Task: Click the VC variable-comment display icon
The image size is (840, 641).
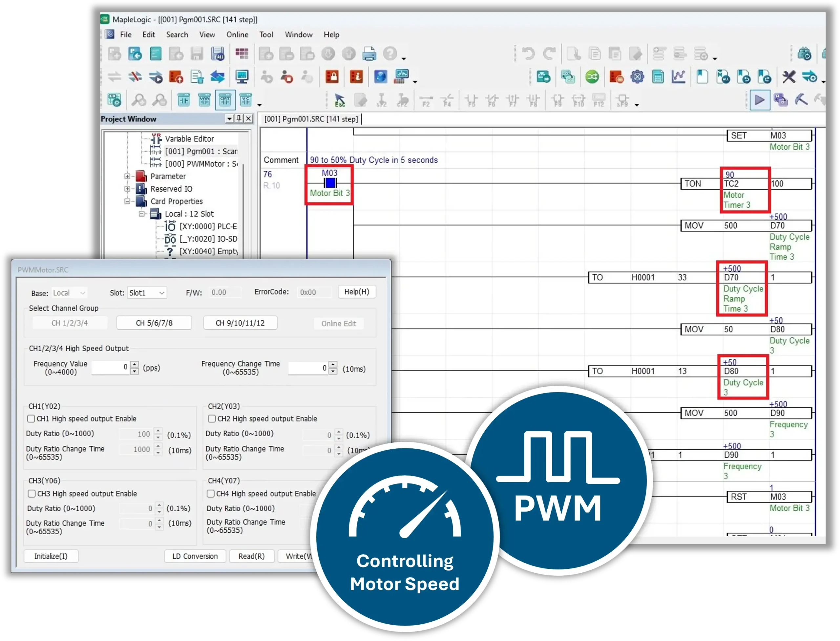Action: pos(245,100)
